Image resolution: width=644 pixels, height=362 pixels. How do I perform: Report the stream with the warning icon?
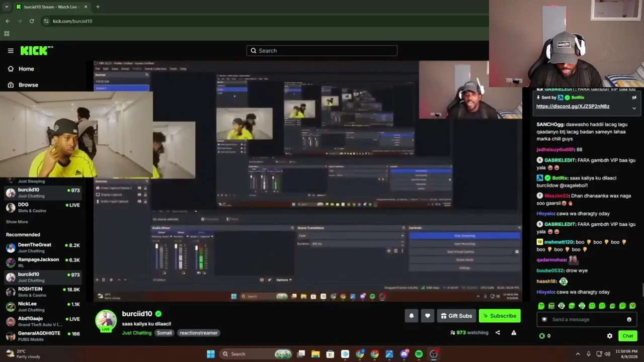(514, 332)
